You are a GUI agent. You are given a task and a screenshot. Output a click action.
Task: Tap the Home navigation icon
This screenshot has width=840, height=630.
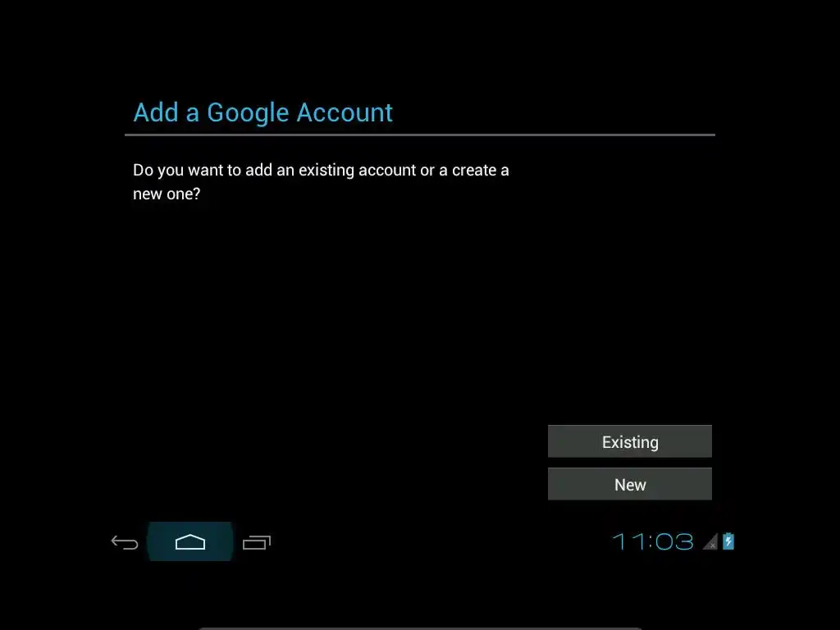click(x=190, y=542)
